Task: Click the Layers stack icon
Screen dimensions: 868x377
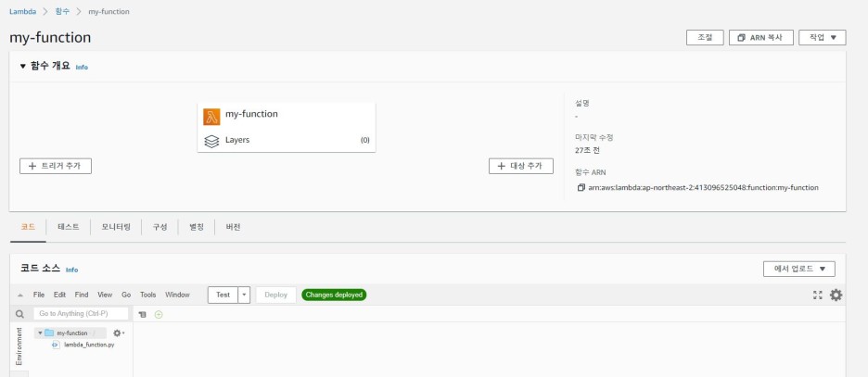Action: pyautogui.click(x=211, y=142)
